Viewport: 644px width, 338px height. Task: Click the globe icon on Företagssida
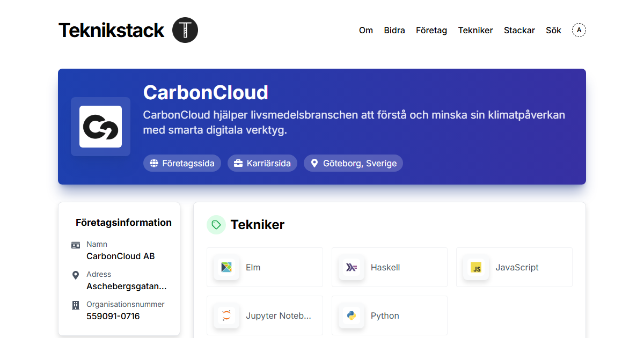click(x=154, y=163)
